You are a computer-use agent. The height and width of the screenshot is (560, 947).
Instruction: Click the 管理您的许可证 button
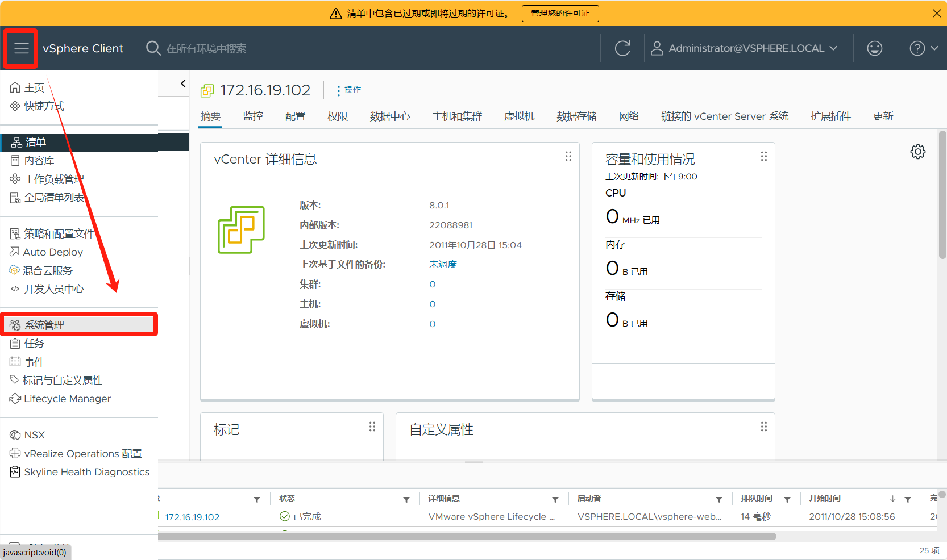[560, 13]
